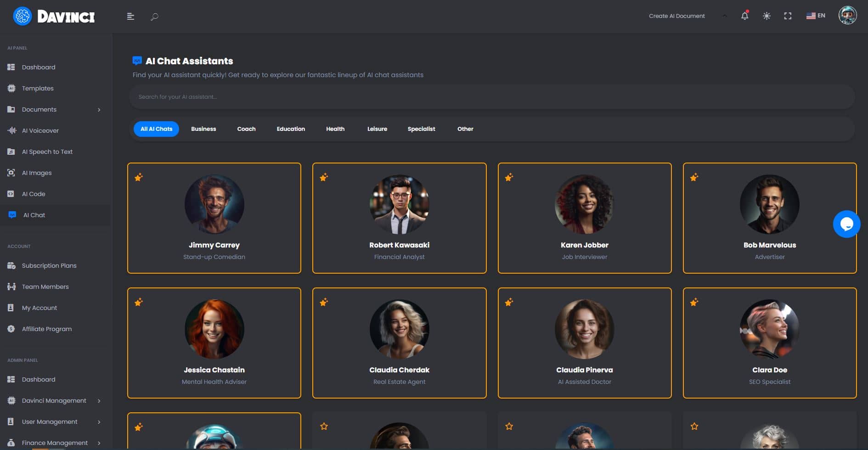Expand the Finance Management submenu chevron
Screen dimensions: 868x450
99,443
